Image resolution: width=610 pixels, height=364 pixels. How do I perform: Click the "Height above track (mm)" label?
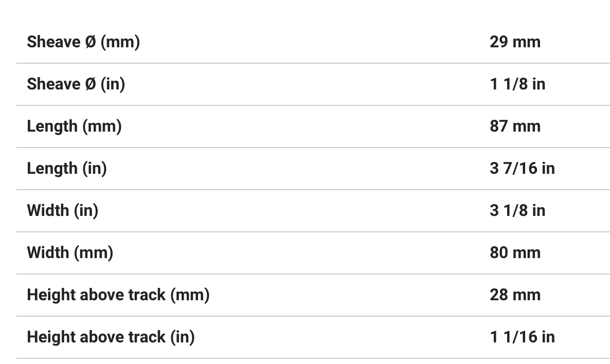(118, 295)
